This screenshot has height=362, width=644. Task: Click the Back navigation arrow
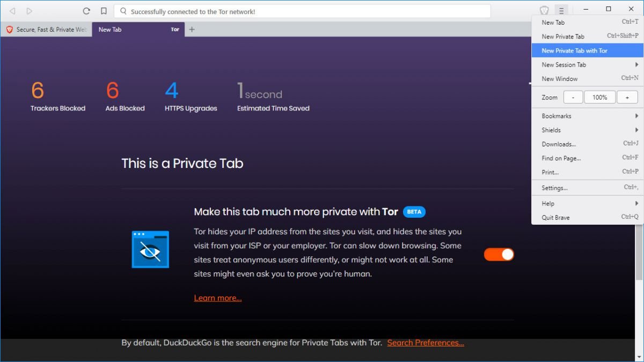(x=12, y=11)
